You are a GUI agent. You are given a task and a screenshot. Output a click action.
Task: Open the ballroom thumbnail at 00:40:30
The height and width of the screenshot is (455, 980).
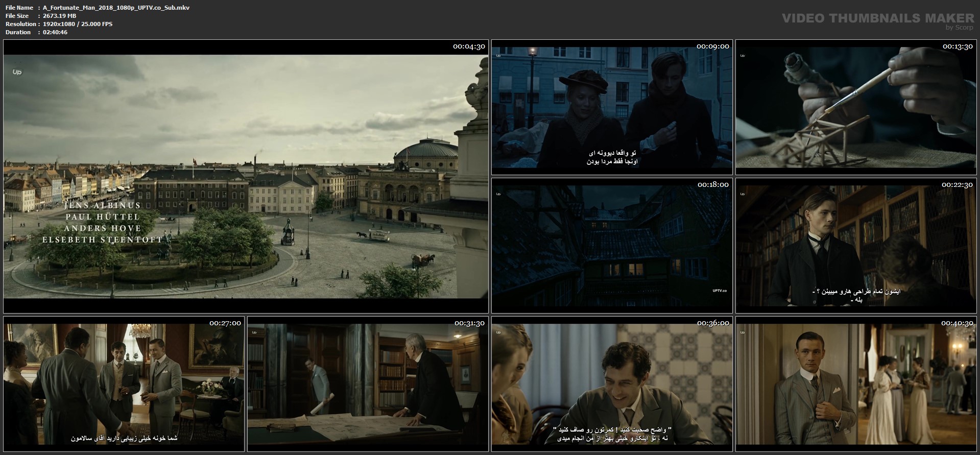point(856,384)
